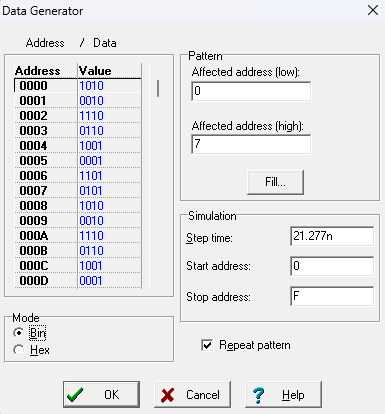
Task: Click the Stop address input field
Action: (332, 296)
